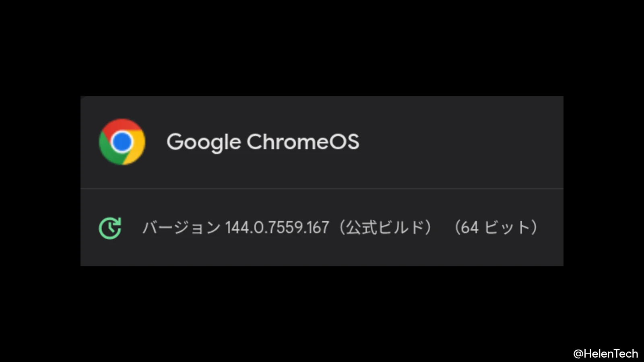This screenshot has width=644, height=362.
Task: Click the blue center of the Chrome logo
Action: (x=122, y=142)
